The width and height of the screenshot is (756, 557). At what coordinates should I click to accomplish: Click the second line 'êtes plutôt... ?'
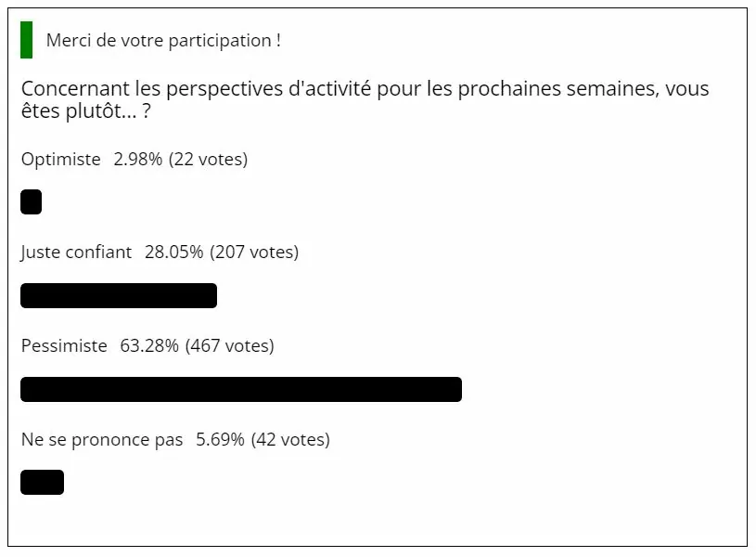coord(86,111)
